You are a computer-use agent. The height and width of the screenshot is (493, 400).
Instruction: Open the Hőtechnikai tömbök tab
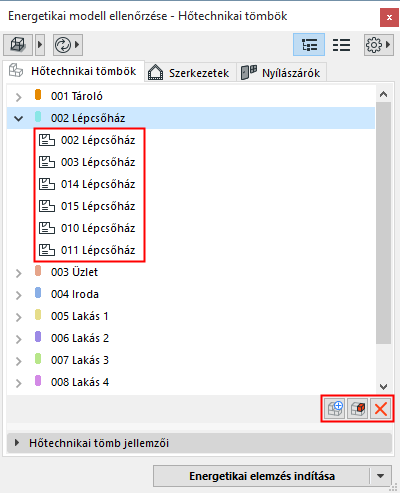73,71
